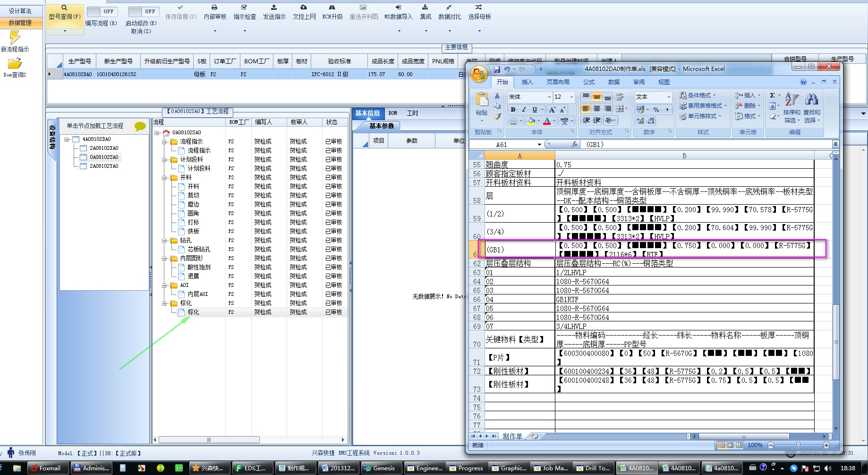Viewport: 868px width, 475px height.
Task: Click the AutoSum sigma icon
Action: tap(772, 95)
